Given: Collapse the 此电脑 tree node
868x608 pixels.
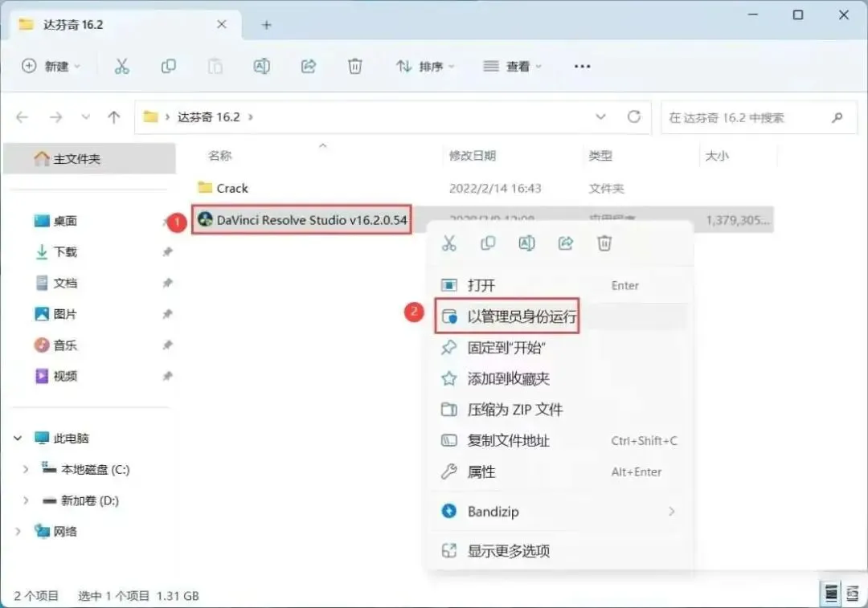Looking at the screenshot, I should pyautogui.click(x=18, y=439).
